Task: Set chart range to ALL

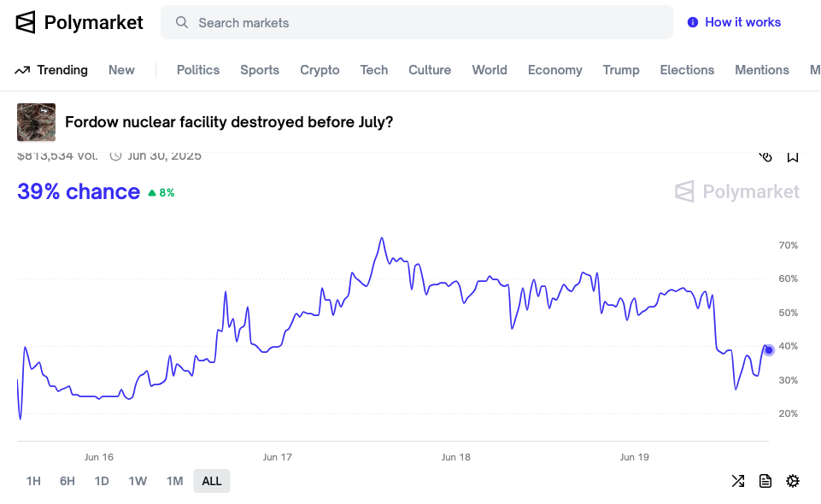Action: [212, 481]
